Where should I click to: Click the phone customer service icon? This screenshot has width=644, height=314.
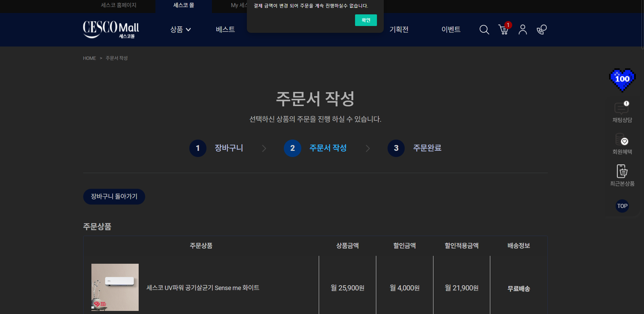point(542,30)
